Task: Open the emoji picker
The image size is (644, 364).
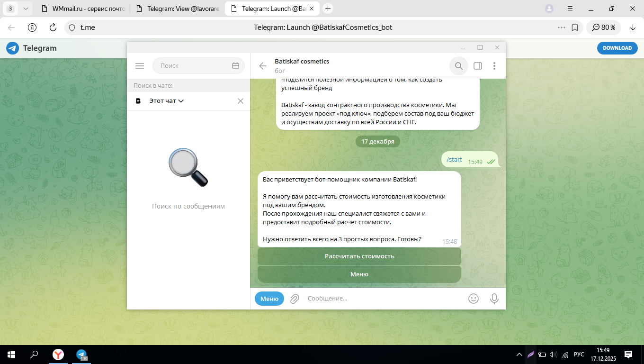Action: pyautogui.click(x=473, y=299)
